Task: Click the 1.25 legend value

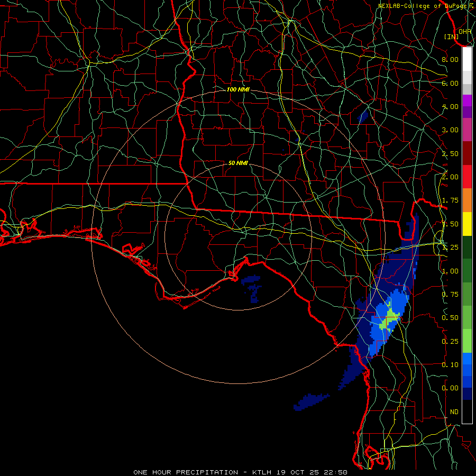Action: [x=450, y=248]
